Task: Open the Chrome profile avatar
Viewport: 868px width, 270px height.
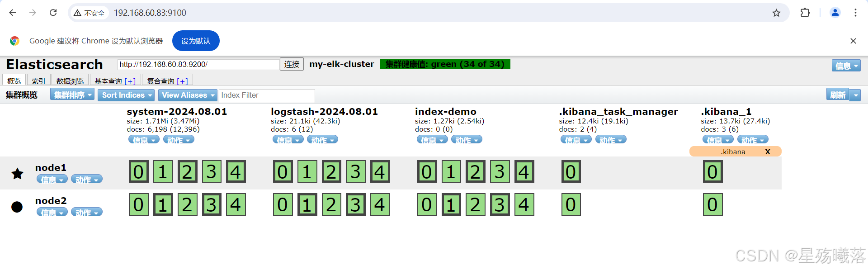Action: 835,13
